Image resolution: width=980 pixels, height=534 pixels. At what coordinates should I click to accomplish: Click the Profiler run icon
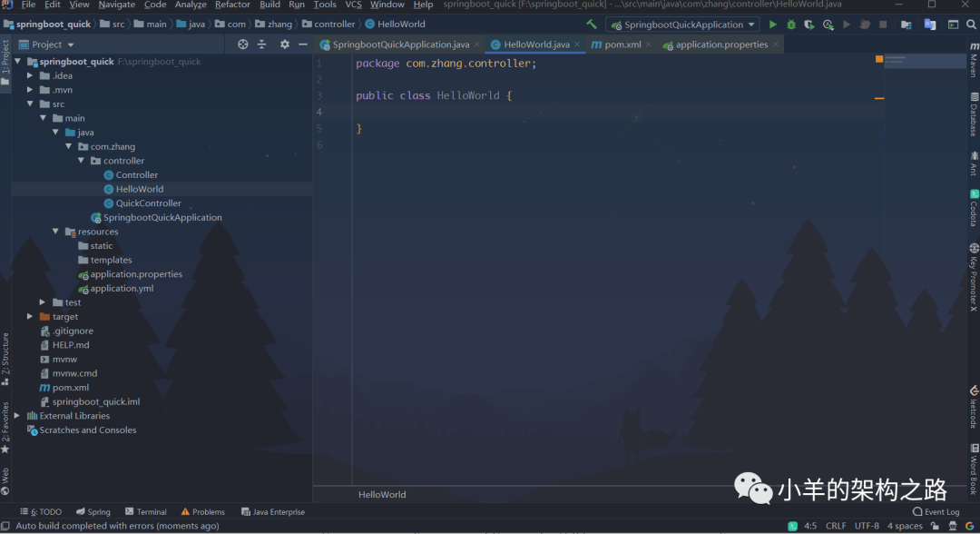coord(828,25)
